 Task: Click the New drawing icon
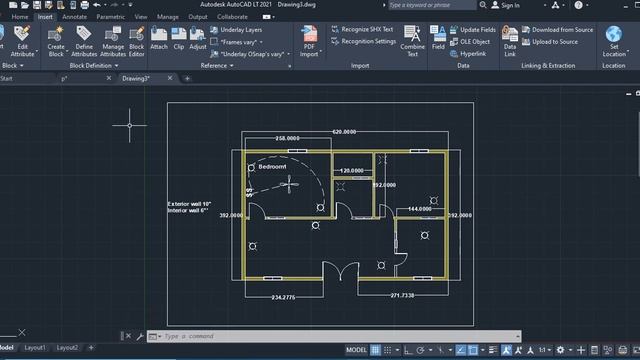[13, 5]
